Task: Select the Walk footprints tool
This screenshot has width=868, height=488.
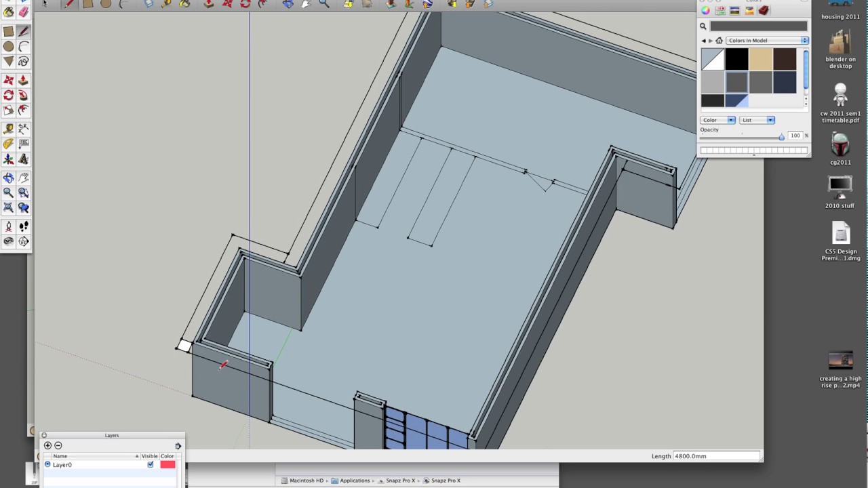Action: (x=24, y=226)
